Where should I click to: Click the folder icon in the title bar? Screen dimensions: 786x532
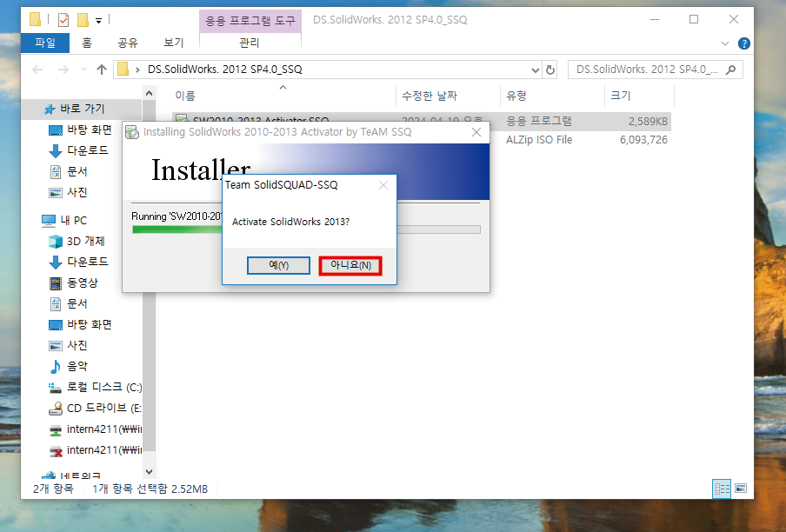[x=35, y=19]
